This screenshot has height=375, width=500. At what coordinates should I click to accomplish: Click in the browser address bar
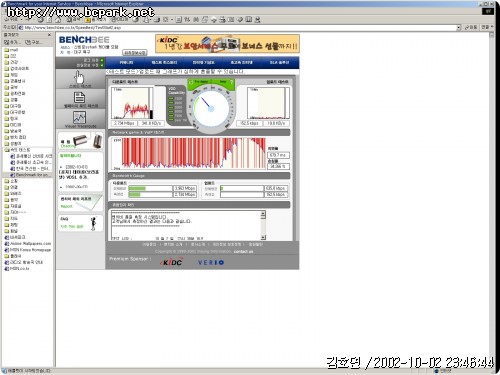[x=239, y=28]
